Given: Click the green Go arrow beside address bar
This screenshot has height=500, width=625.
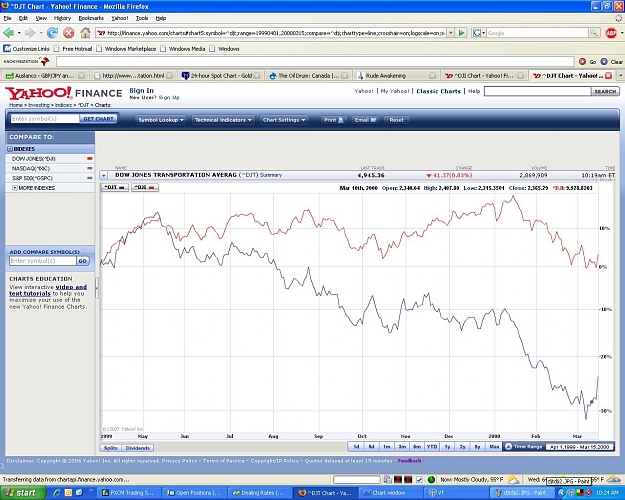Looking at the screenshot, I should point(462,33).
